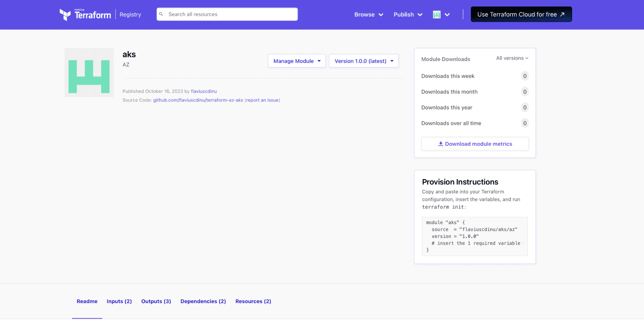The image size is (644, 326).
Task: Click the Download module metrics button
Action: (475, 144)
